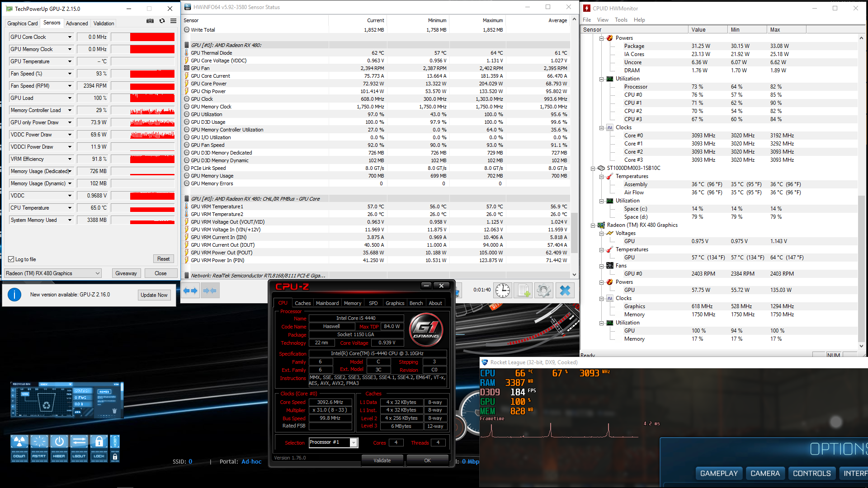Click the Close button in GPU-Z
868x488 pixels.
tap(160, 273)
